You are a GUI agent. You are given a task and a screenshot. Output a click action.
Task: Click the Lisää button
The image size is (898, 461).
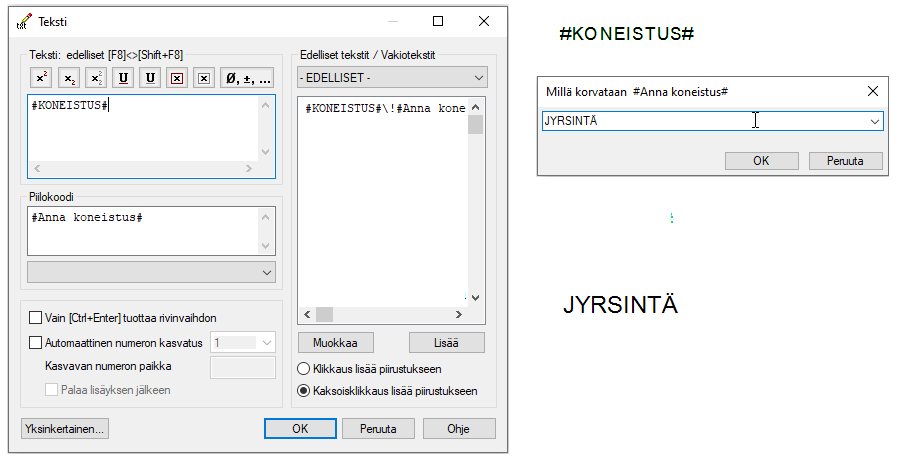(447, 343)
